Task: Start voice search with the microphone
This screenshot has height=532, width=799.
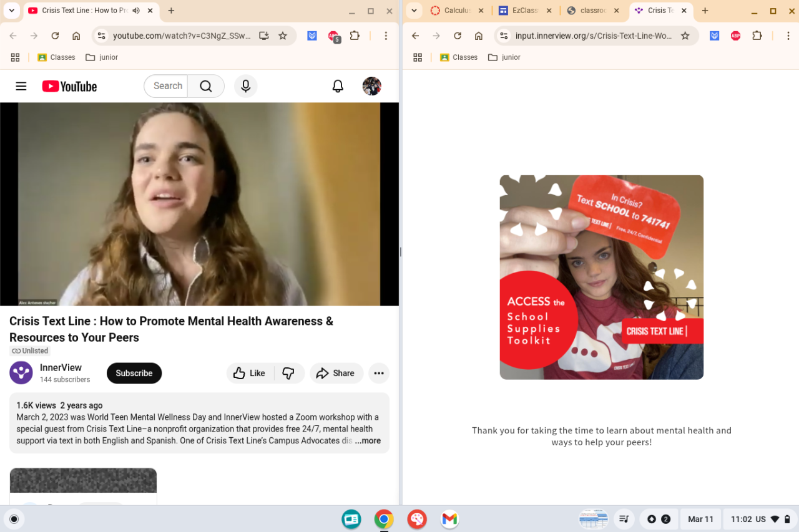Action: [x=246, y=86]
